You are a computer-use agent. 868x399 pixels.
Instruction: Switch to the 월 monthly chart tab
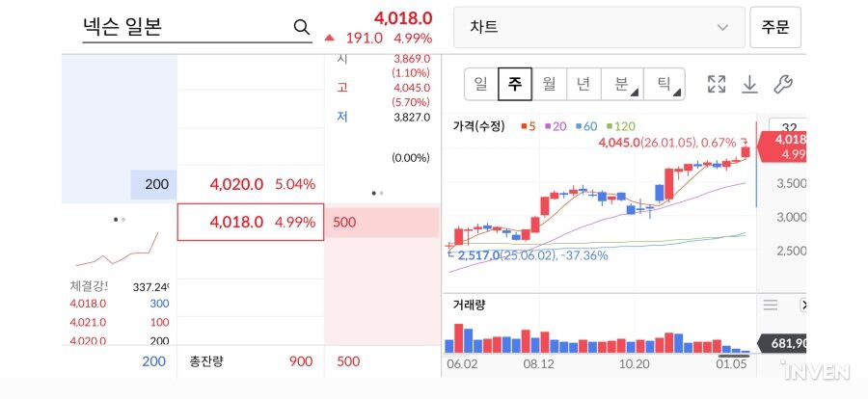(549, 84)
